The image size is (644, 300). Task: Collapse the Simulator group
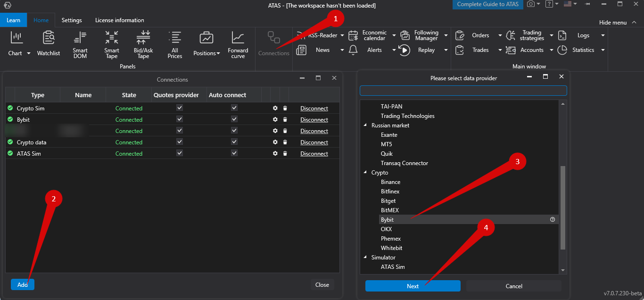click(x=365, y=258)
